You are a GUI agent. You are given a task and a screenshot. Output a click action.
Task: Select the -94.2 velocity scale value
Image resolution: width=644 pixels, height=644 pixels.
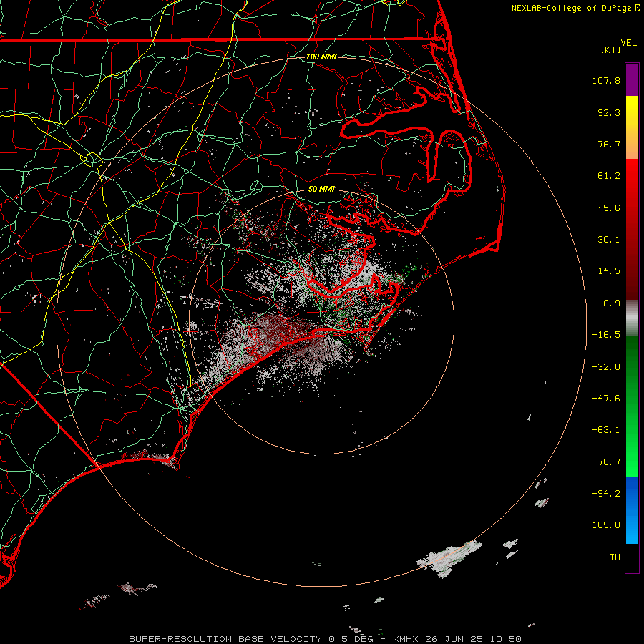[x=606, y=494]
